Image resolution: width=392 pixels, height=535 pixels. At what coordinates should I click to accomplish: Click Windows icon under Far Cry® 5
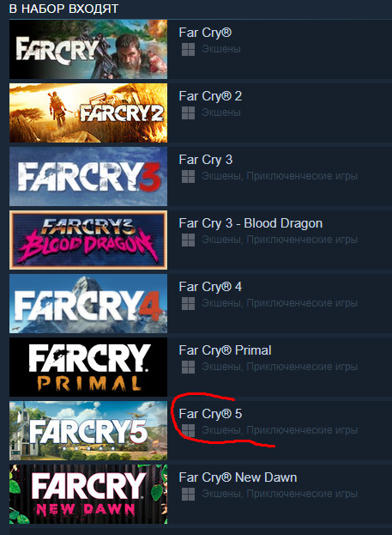188,430
